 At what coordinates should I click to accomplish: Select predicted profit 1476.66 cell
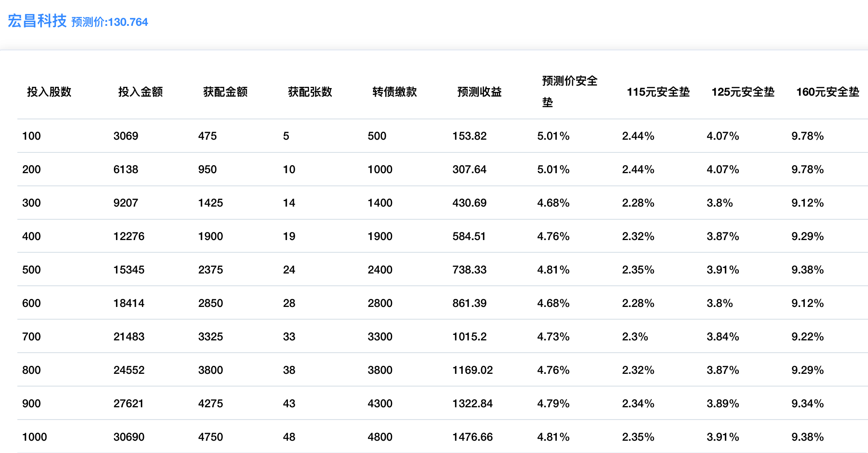(x=473, y=437)
